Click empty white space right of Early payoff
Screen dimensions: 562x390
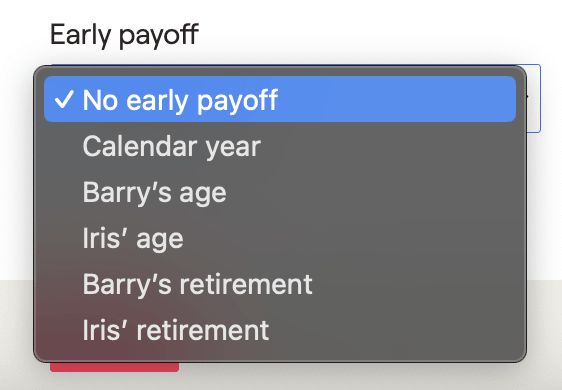point(358,35)
